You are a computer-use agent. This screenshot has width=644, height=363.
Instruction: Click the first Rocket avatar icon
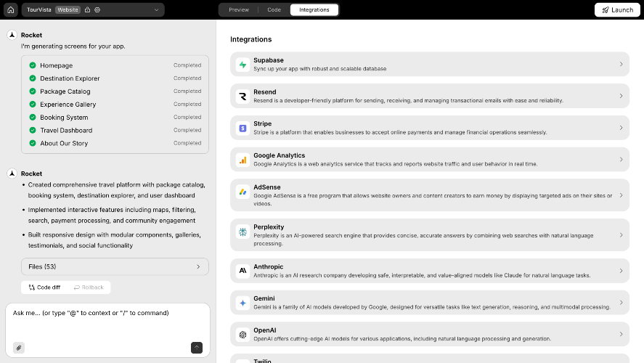point(12,35)
